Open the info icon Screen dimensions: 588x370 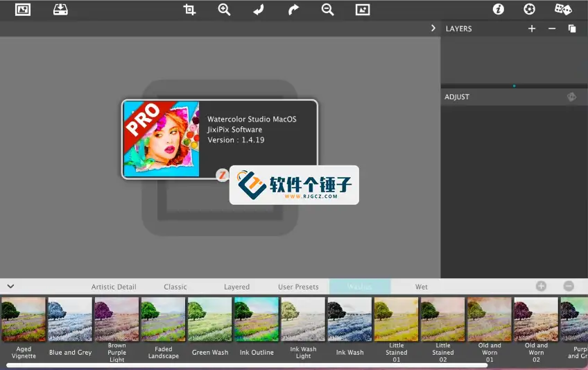tap(499, 9)
